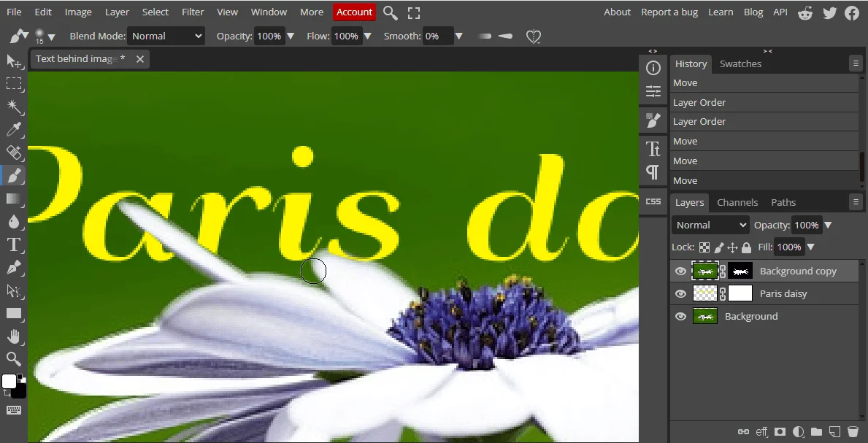The width and height of the screenshot is (868, 443).
Task: Expand the layer blend mode Normal dropdown
Action: point(711,226)
